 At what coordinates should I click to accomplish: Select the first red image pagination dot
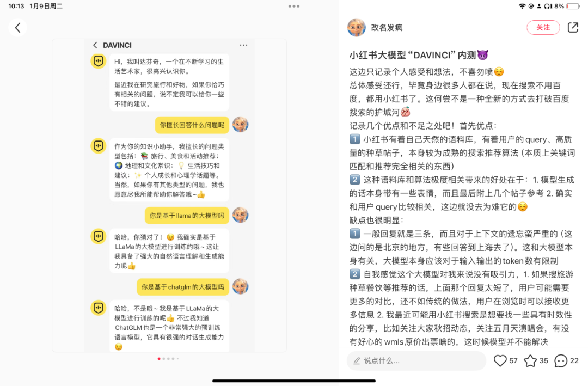(x=159, y=359)
